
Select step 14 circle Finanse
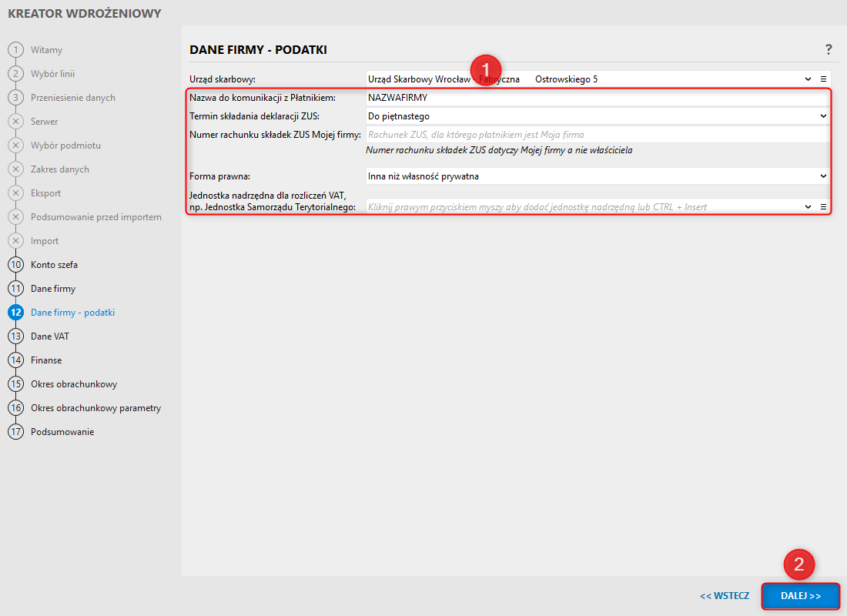pos(15,360)
